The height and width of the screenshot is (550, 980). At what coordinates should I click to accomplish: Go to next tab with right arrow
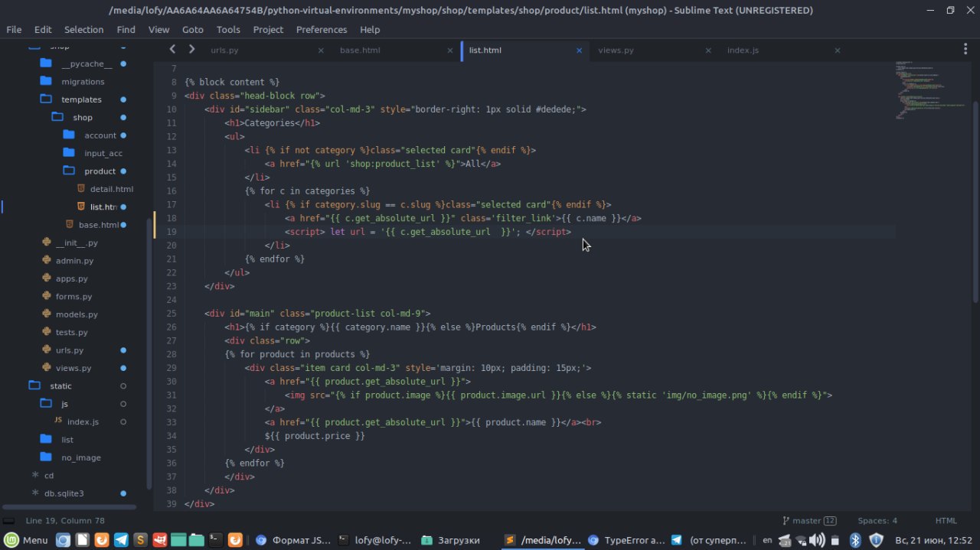click(x=191, y=49)
